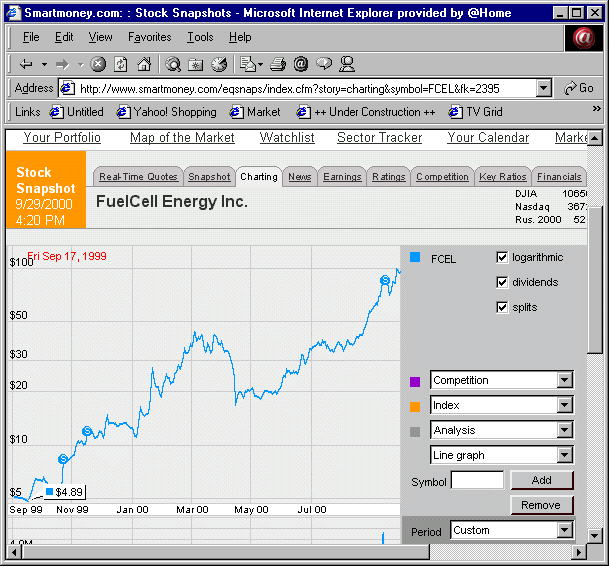The height and width of the screenshot is (566, 609).
Task: Click the Symbol input field
Action: (x=477, y=480)
